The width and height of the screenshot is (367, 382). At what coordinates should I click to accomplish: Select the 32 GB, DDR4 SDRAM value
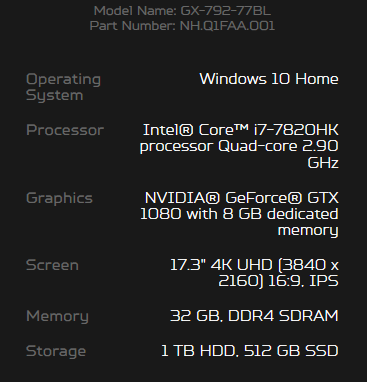coord(254,316)
